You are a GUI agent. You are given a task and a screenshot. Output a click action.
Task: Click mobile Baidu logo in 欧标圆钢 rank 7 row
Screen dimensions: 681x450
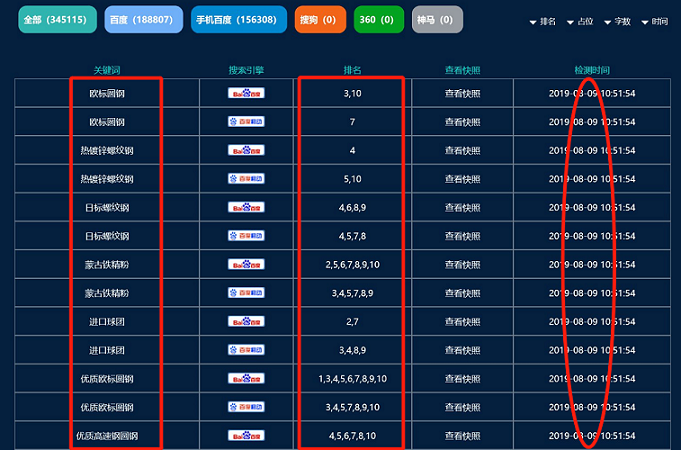click(x=246, y=122)
